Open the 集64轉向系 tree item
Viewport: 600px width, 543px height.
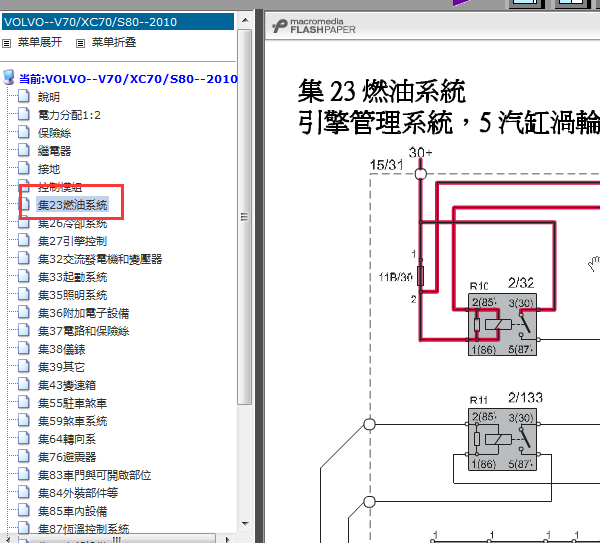(67, 439)
